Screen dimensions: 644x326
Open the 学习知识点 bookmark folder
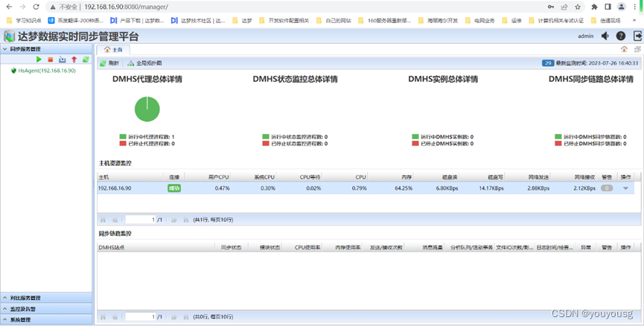pos(24,20)
